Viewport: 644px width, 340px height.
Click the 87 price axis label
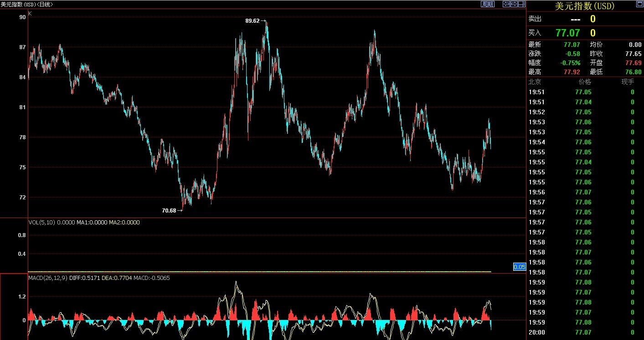point(22,47)
